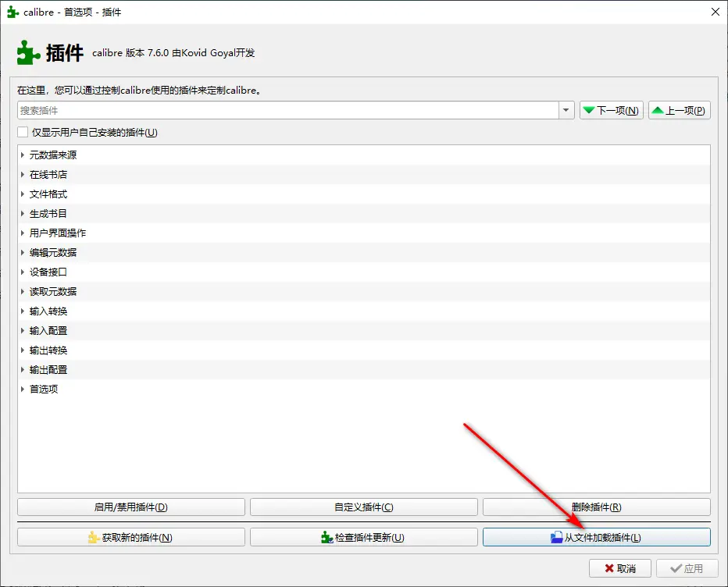Screen dimensions: 728x587
Task: Expand the 元数据来源 category
Action: (23, 155)
